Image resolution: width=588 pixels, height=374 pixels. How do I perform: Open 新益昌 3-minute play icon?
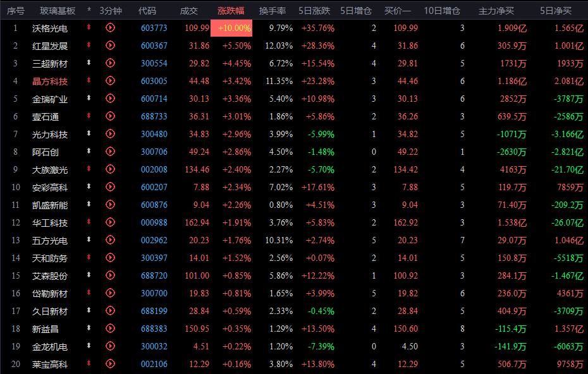pos(110,329)
